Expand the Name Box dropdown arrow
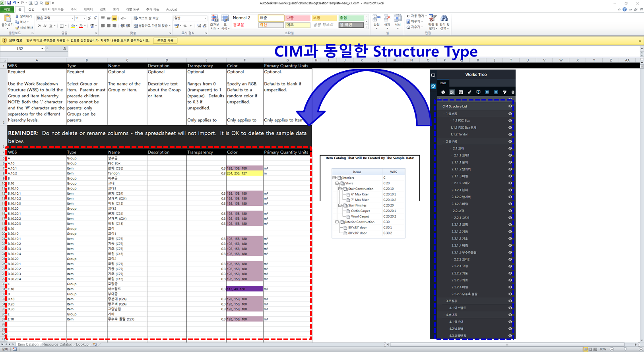644x352 pixels. (42, 49)
